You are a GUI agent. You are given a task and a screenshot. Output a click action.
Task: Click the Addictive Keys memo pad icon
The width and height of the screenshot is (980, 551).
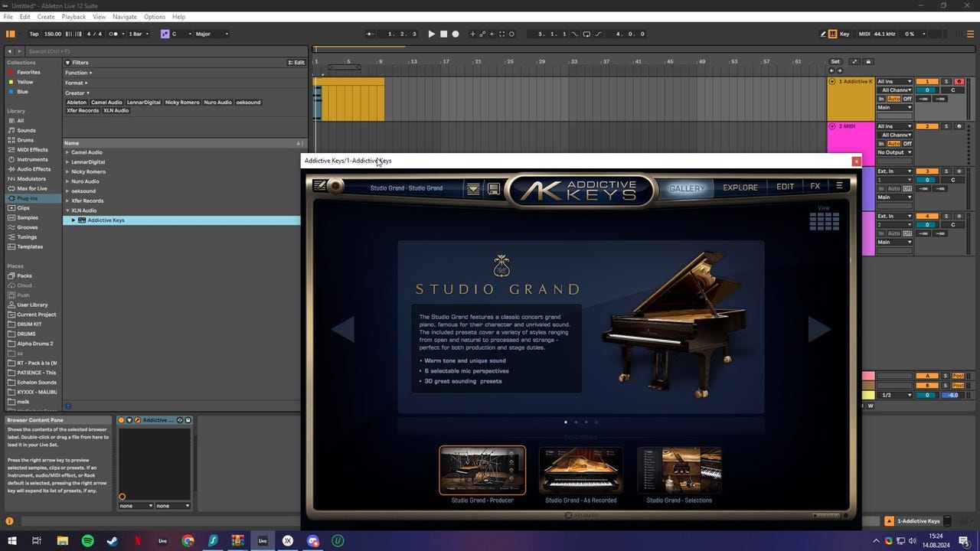click(320, 185)
